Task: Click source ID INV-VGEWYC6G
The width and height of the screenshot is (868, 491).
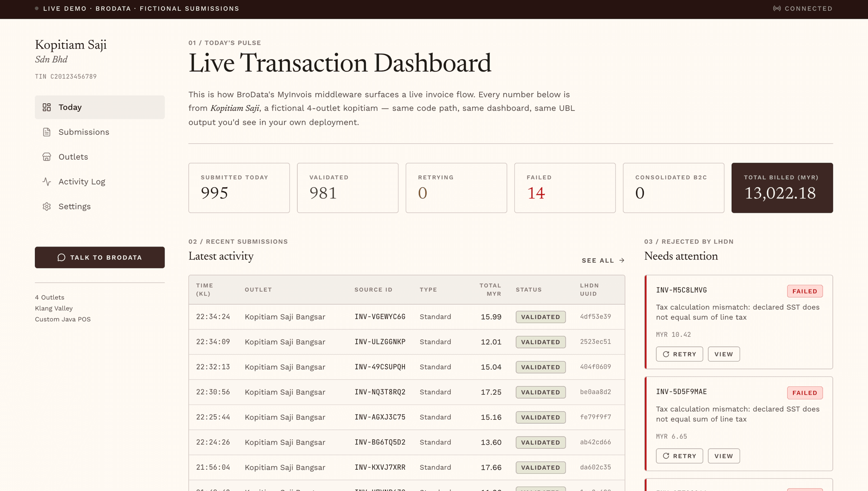Action: 380,317
